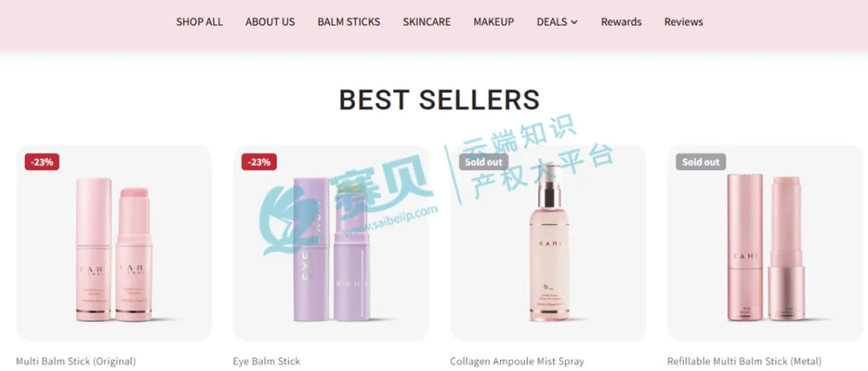Go to the ABOUT US page
Screen dimensions: 868x371
point(270,23)
